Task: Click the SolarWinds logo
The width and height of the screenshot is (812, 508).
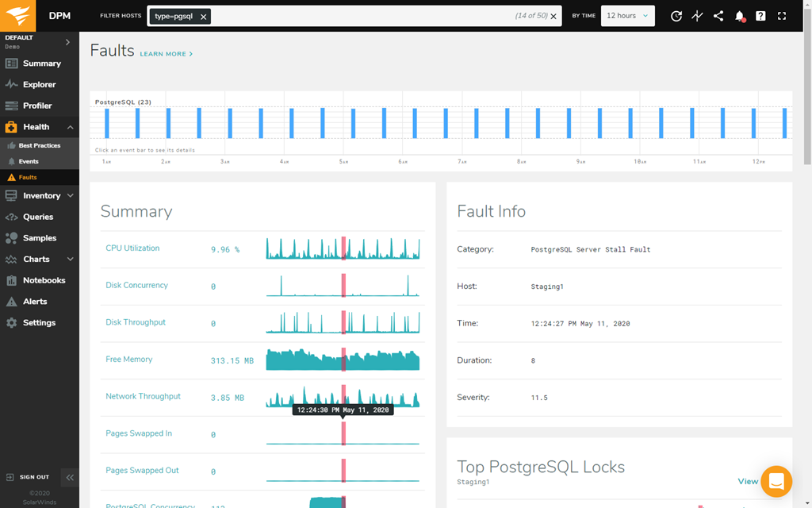Action: click(x=19, y=16)
